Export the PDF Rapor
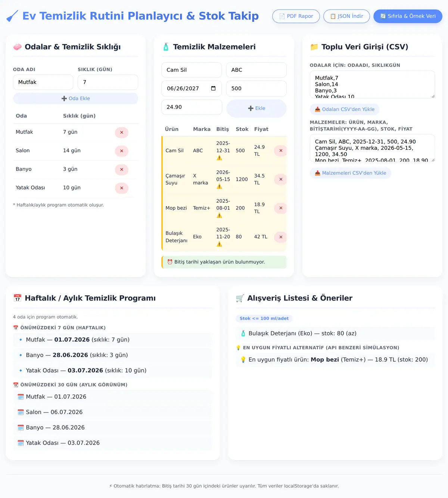The image size is (448, 498). [296, 16]
